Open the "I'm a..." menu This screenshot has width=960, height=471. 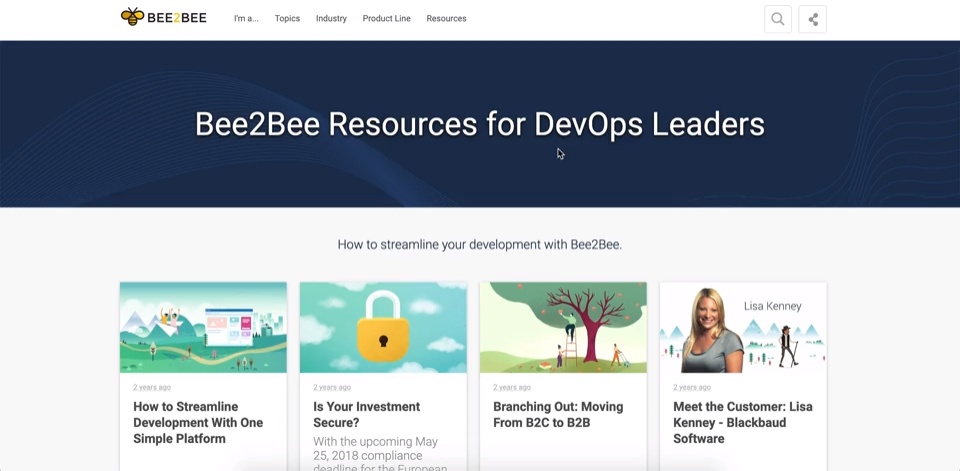coord(246,19)
